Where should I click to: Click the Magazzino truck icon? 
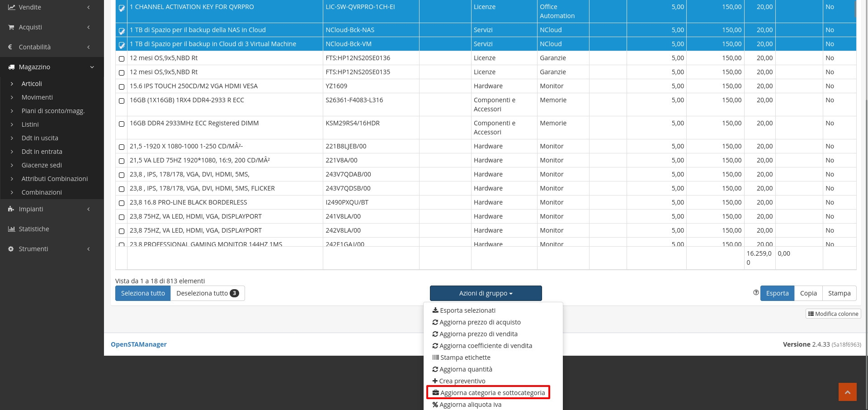(11, 67)
